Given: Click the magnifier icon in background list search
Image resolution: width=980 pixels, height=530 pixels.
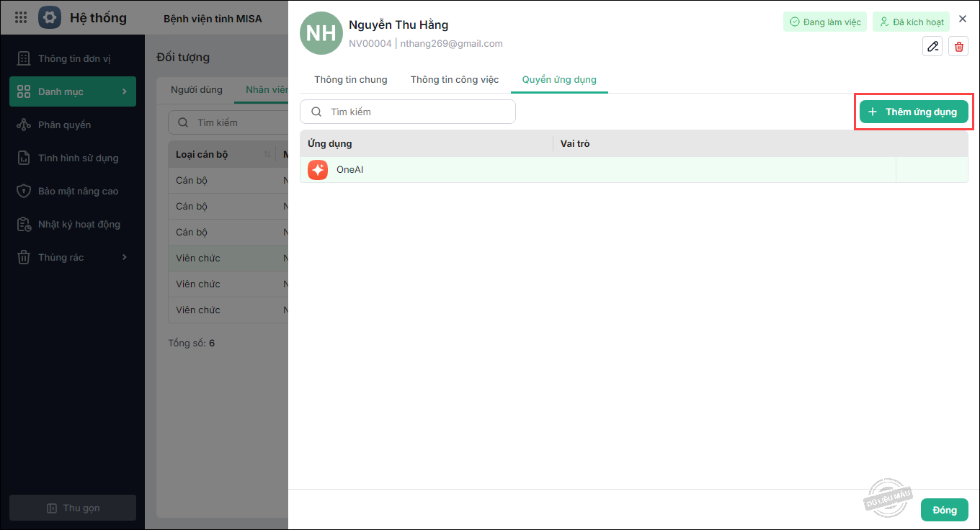Looking at the screenshot, I should 183,122.
